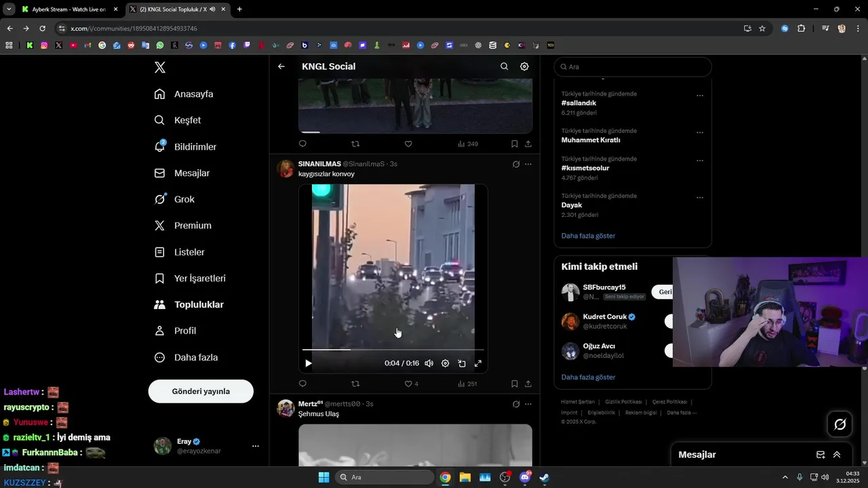
Task: Seek on the video progress bar
Action: coord(393,350)
